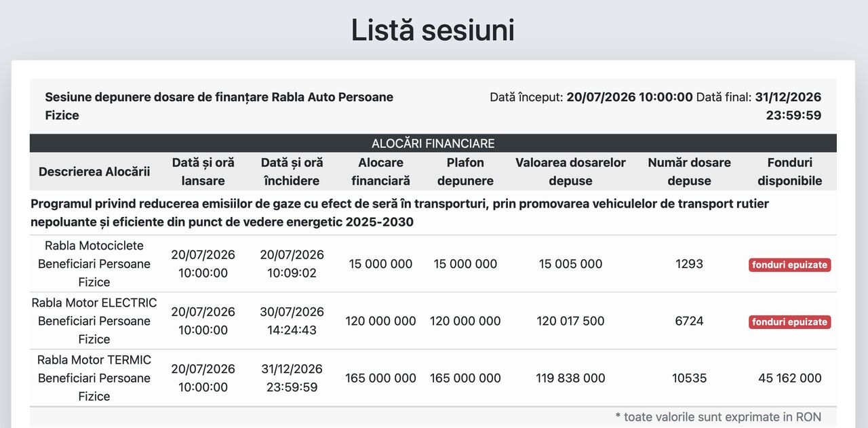This screenshot has height=428, width=868.
Task: Click the RON currency footnote text
Action: [x=718, y=416]
